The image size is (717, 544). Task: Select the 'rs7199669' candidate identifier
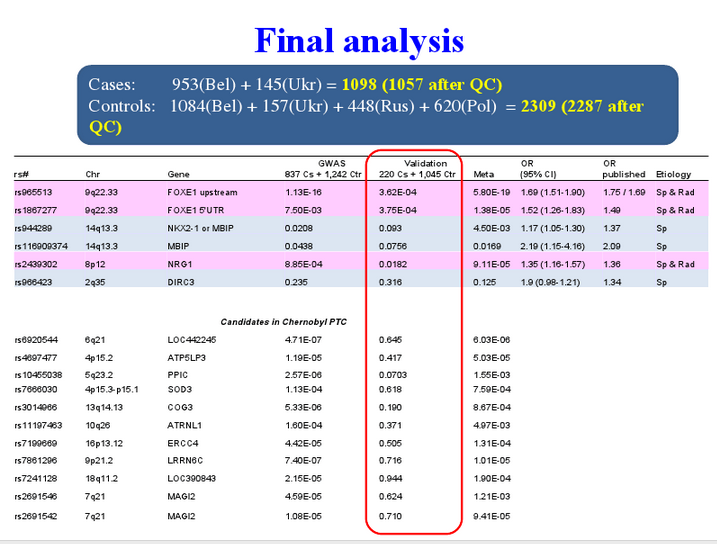click(x=36, y=443)
